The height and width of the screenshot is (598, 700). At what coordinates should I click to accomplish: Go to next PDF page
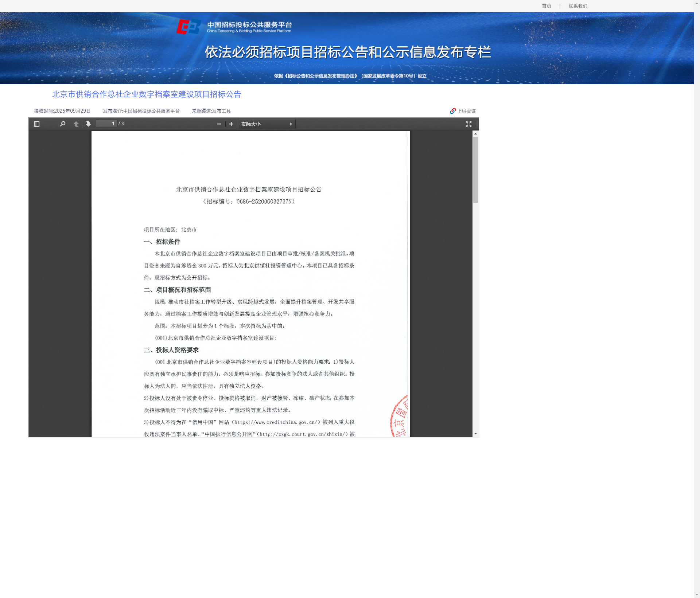coord(88,124)
